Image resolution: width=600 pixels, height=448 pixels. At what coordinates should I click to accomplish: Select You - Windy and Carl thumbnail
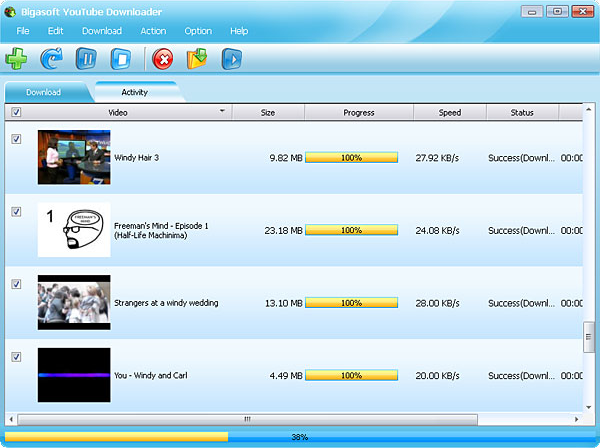pos(74,375)
